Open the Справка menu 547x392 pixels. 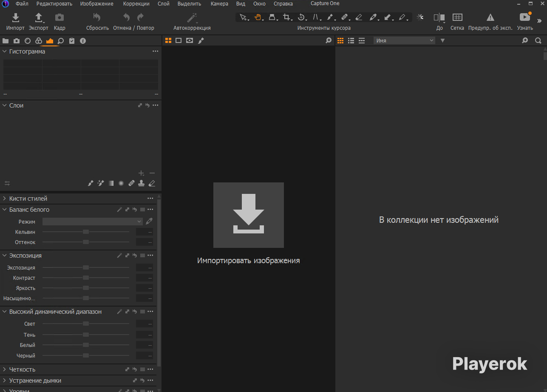coord(283,4)
